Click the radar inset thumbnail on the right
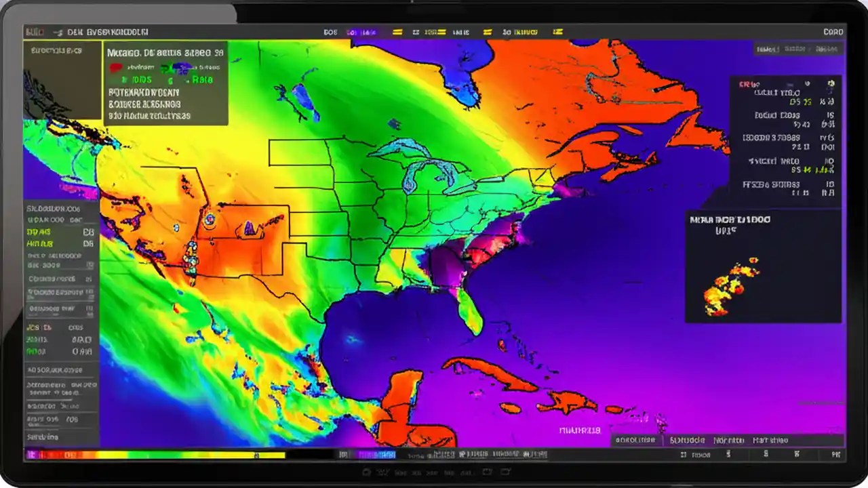 tap(764, 271)
